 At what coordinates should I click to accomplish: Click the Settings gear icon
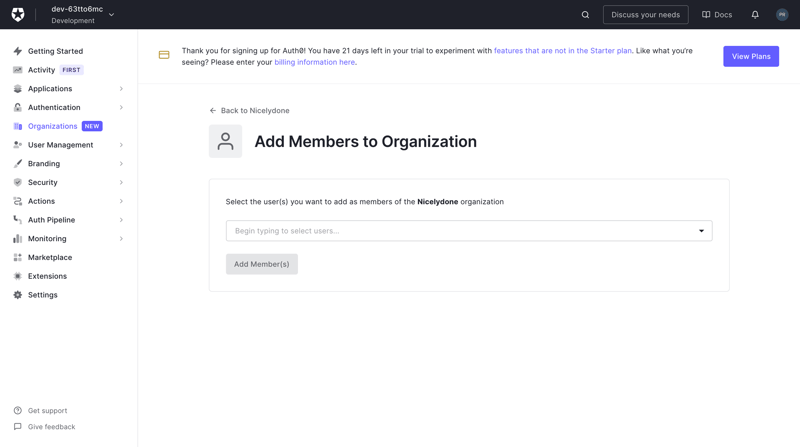pyautogui.click(x=18, y=295)
